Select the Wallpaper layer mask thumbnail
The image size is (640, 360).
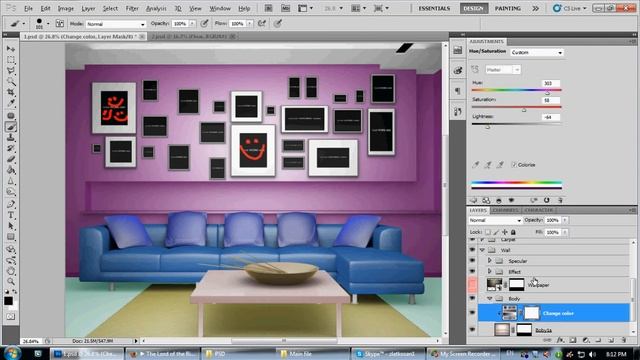pyautogui.click(x=516, y=284)
